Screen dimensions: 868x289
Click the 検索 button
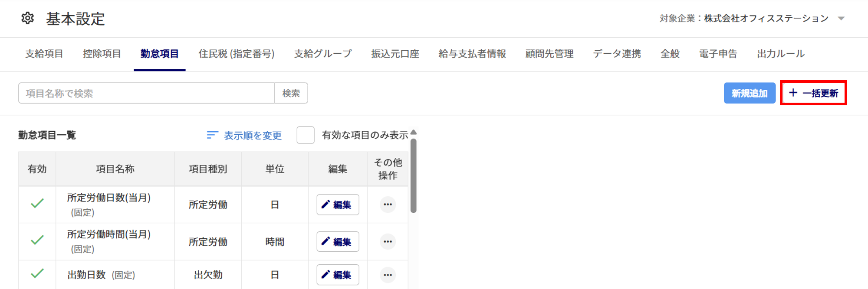tap(291, 93)
